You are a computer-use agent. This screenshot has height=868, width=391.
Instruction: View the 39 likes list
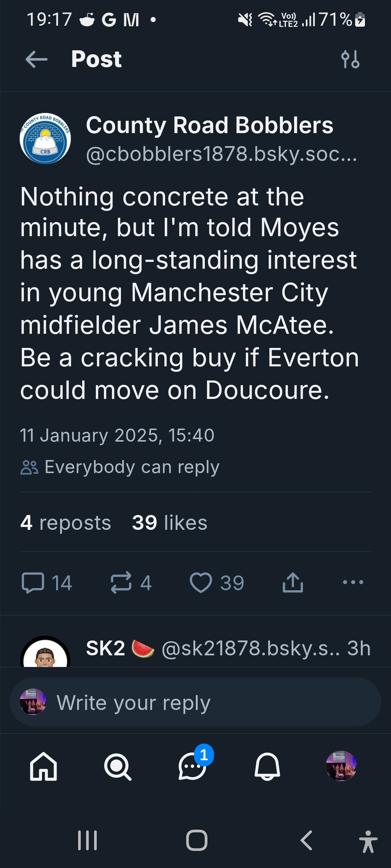169,523
